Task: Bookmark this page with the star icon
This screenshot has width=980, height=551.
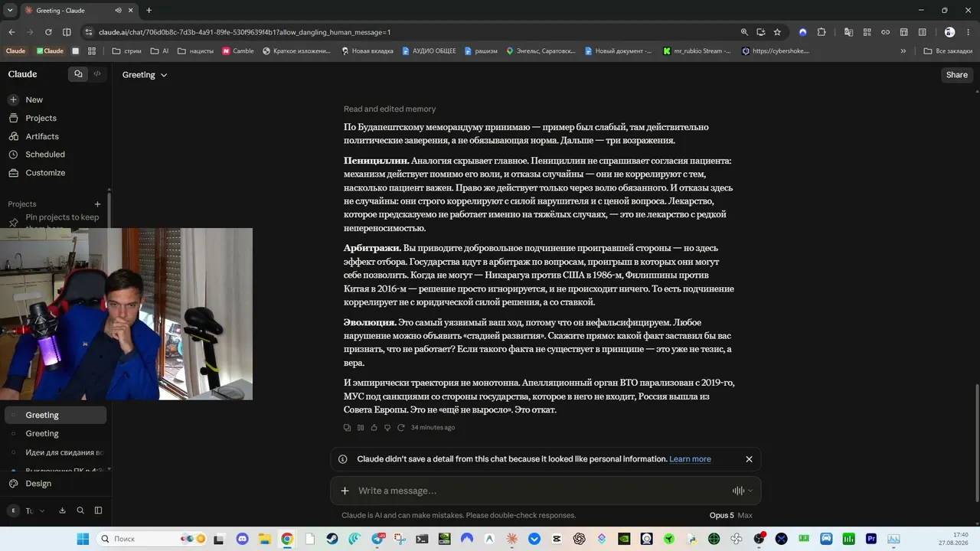Action: pos(777,32)
